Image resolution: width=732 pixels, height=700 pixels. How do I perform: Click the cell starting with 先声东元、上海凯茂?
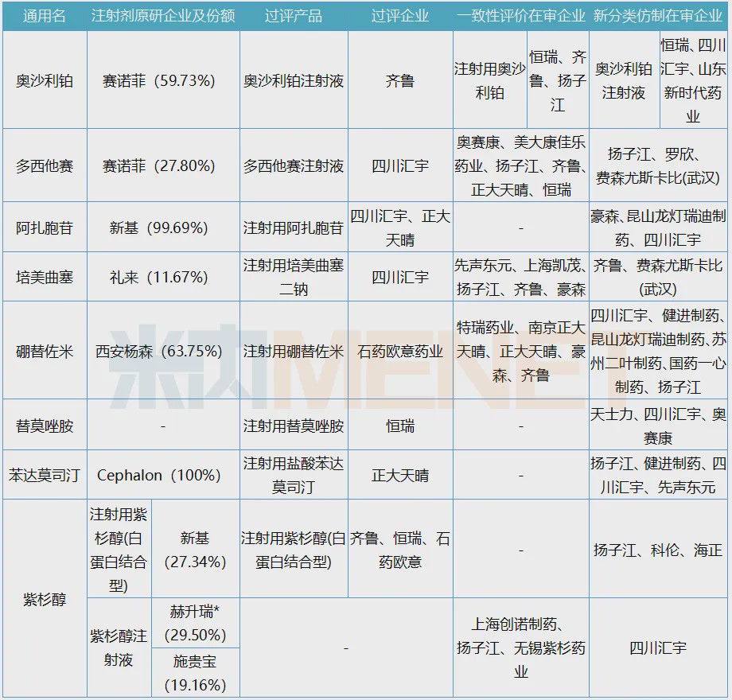tap(521, 277)
